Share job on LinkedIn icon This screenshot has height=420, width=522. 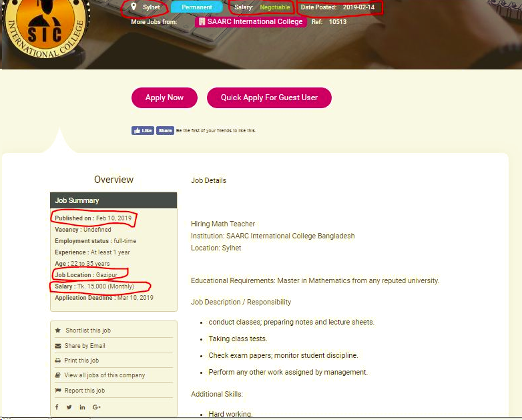coord(82,407)
